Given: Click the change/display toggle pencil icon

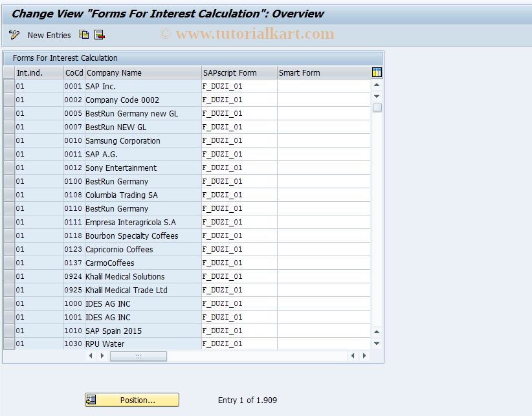Looking at the screenshot, I should point(14,34).
